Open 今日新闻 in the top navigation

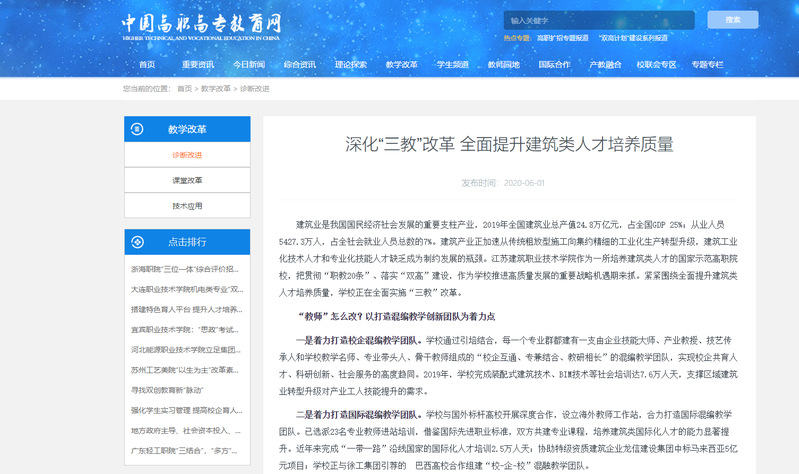[249, 64]
